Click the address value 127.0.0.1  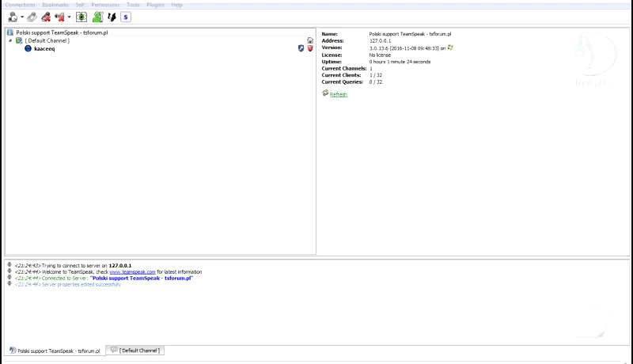[x=381, y=41]
